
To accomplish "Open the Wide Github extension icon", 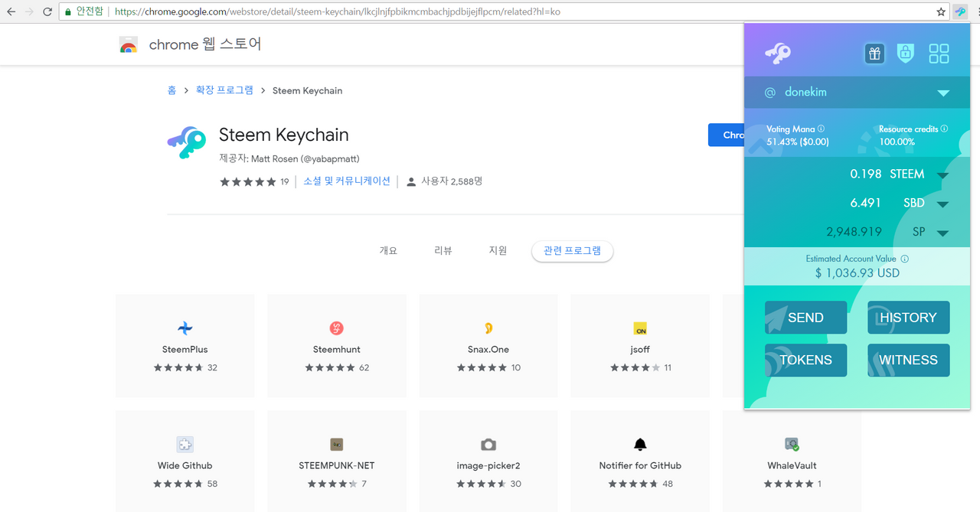I will tap(185, 445).
